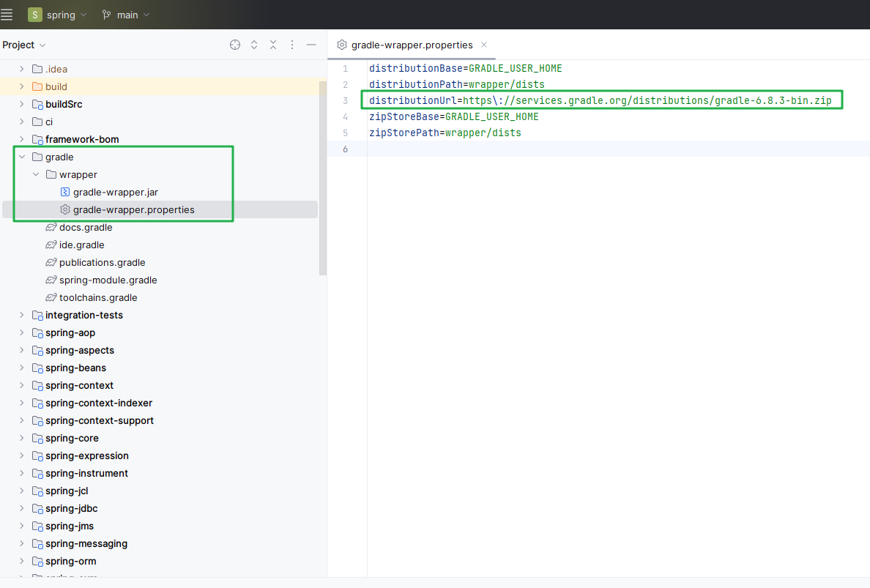
Task: Select spring-expression module
Action: [x=86, y=455]
